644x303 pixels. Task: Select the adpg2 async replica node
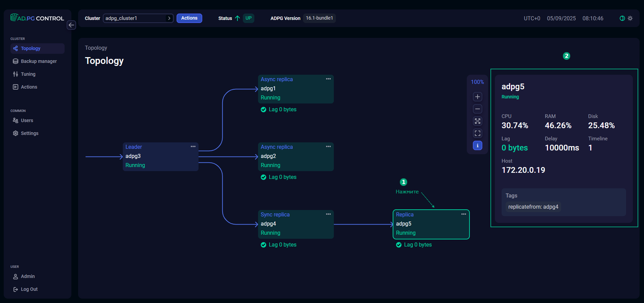(x=296, y=157)
